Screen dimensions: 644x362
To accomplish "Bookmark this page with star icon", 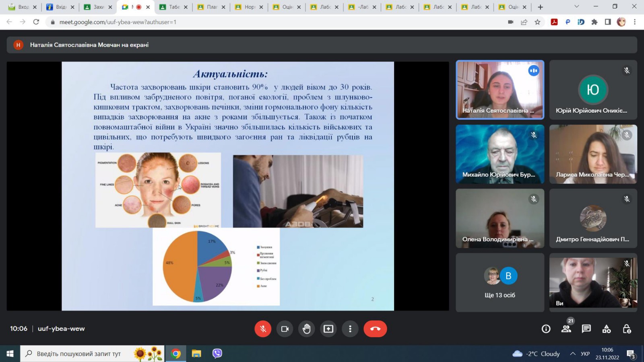I will [x=537, y=22].
